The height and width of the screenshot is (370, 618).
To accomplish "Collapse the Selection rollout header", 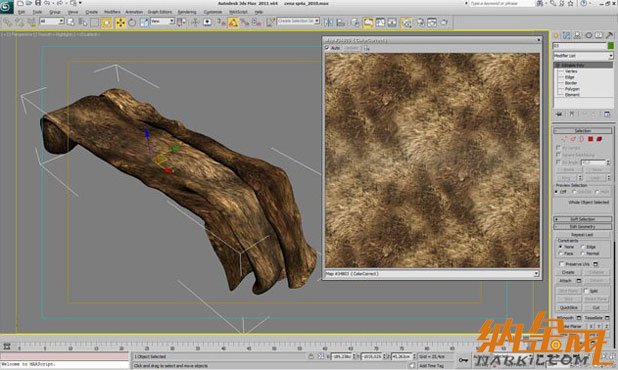I will (583, 130).
